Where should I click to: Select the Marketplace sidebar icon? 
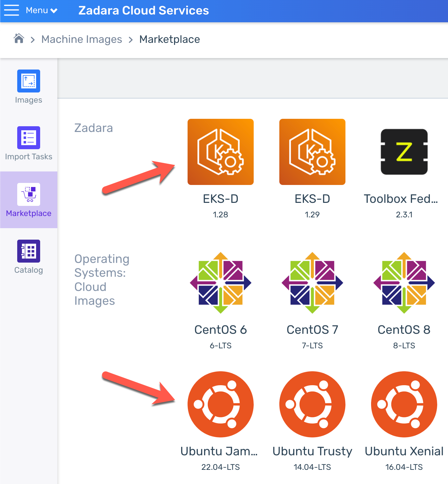click(29, 194)
